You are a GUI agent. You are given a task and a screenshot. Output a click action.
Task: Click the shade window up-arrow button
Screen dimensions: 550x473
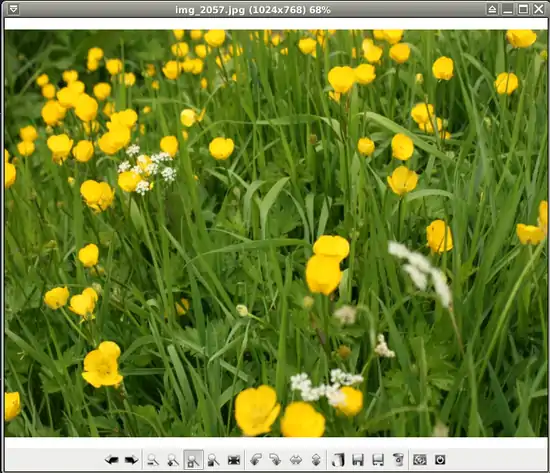pos(492,9)
